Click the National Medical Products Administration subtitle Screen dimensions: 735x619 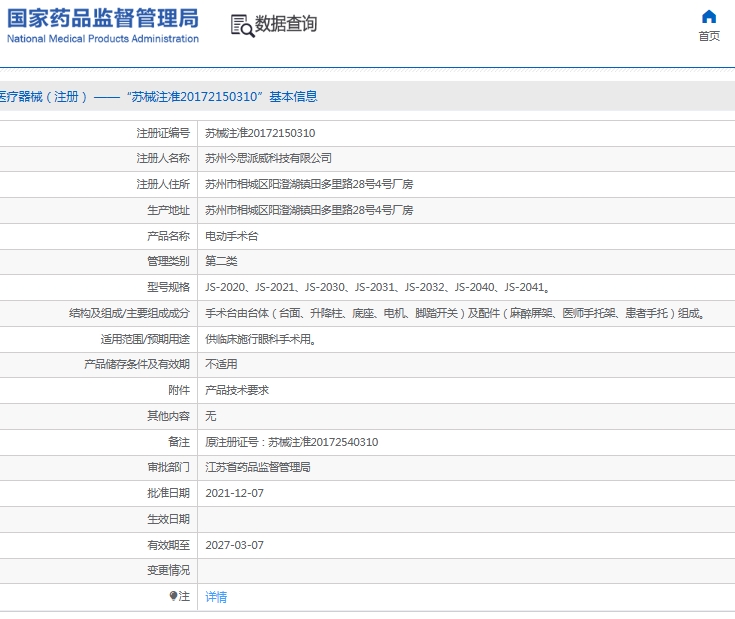pyautogui.click(x=103, y=38)
